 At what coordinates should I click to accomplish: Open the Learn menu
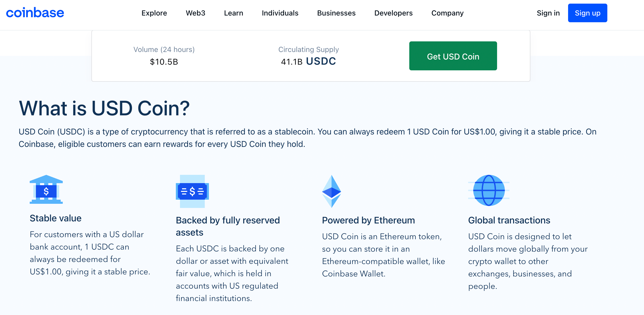233,13
